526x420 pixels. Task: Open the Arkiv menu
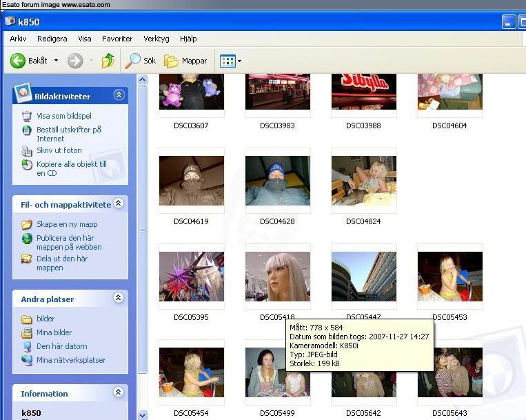[18, 39]
